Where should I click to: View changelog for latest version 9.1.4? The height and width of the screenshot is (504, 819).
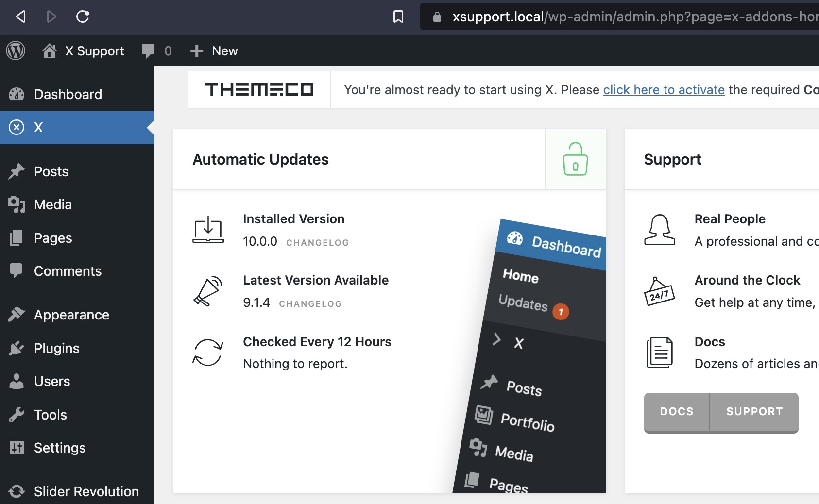coord(310,304)
